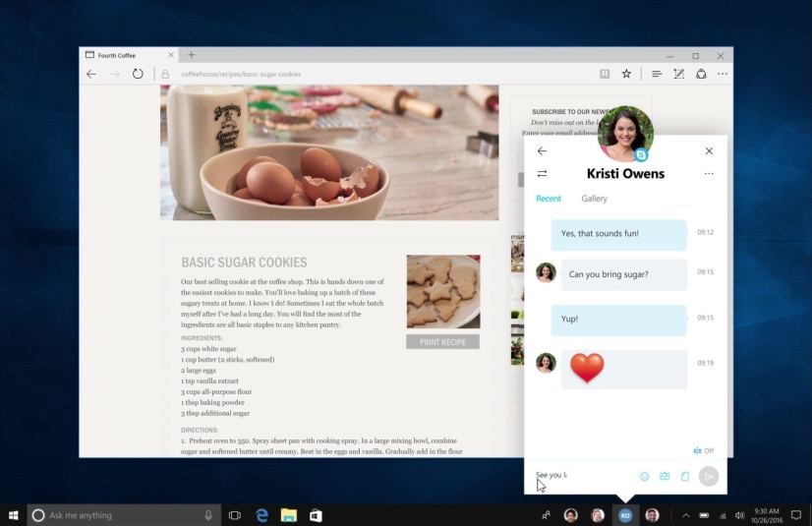Open Task View from taskbar

(x=235, y=515)
